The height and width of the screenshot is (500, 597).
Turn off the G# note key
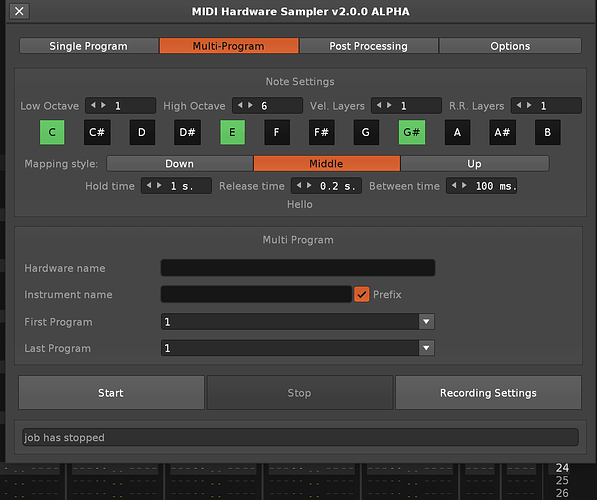412,132
